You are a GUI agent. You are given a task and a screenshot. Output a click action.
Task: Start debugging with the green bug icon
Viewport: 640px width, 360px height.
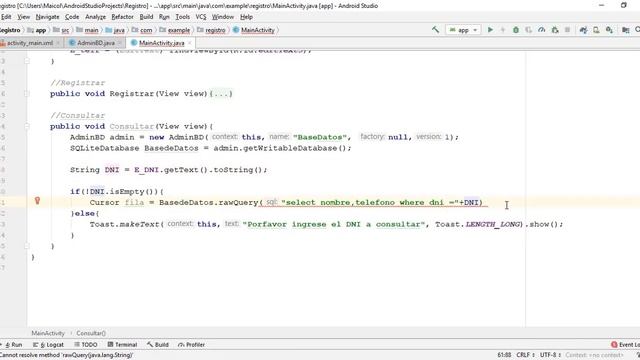tap(516, 30)
